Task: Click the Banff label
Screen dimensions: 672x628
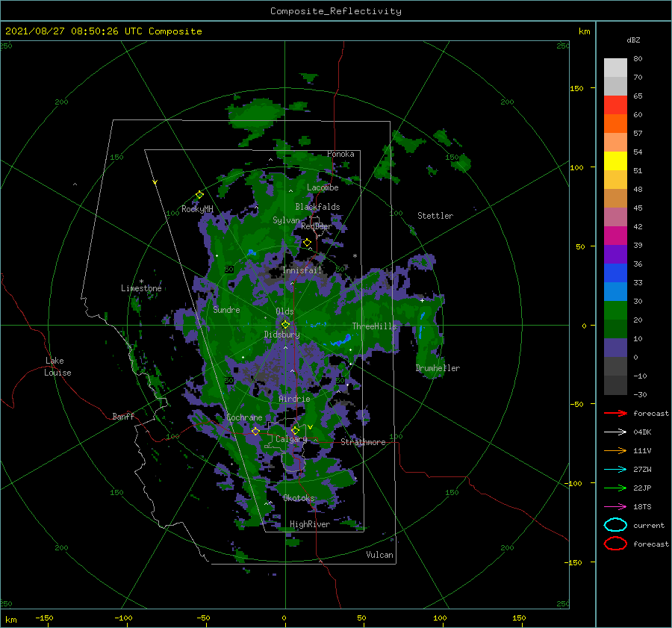Action: pos(123,416)
